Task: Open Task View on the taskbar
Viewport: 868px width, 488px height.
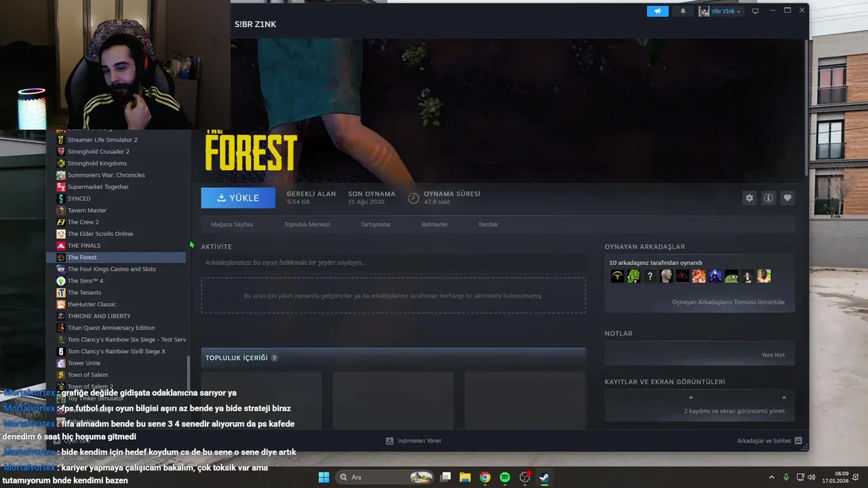Action: (446, 477)
